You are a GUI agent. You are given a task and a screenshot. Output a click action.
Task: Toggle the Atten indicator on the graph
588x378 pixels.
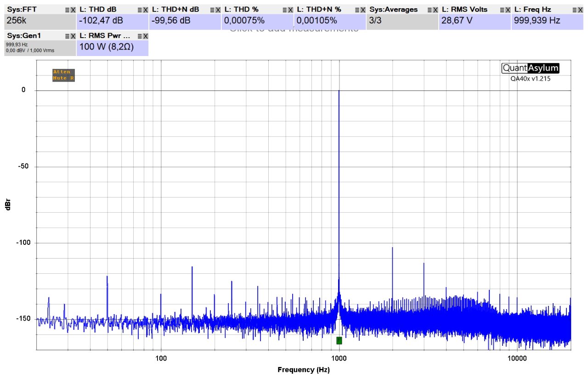pyautogui.click(x=62, y=72)
